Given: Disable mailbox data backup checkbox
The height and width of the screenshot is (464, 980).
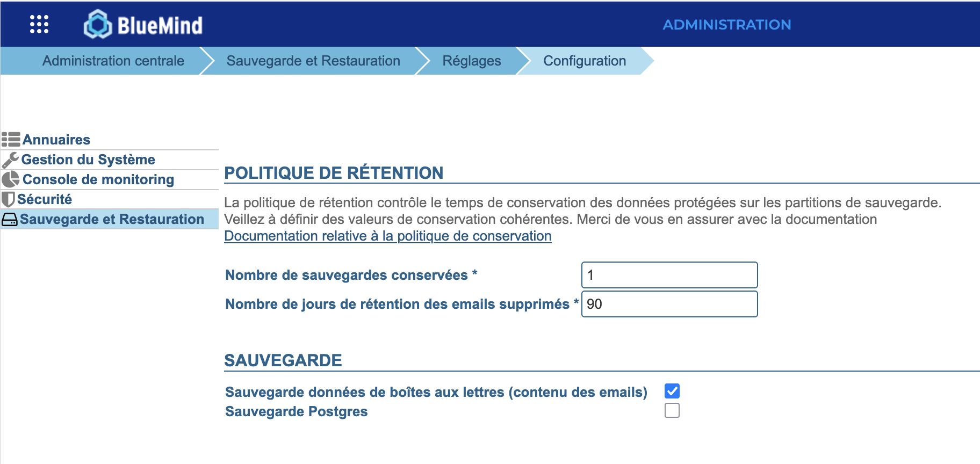Looking at the screenshot, I should (x=672, y=391).
